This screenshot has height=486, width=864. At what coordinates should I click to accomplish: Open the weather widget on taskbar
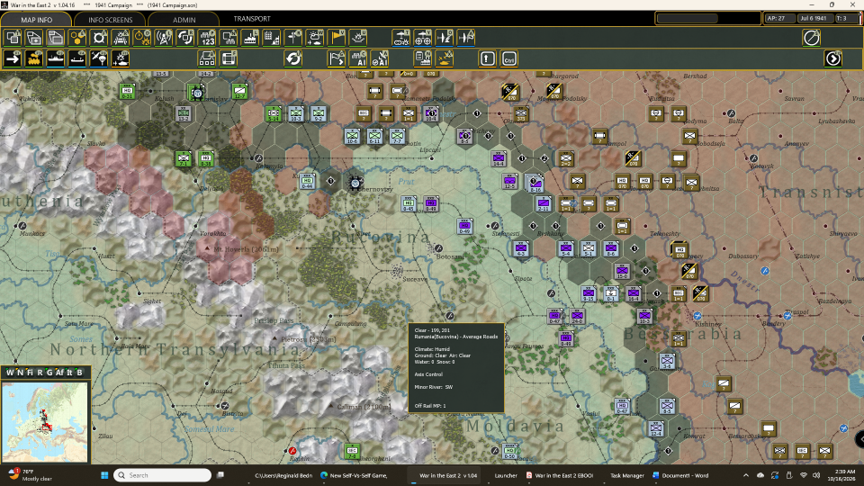[30, 475]
